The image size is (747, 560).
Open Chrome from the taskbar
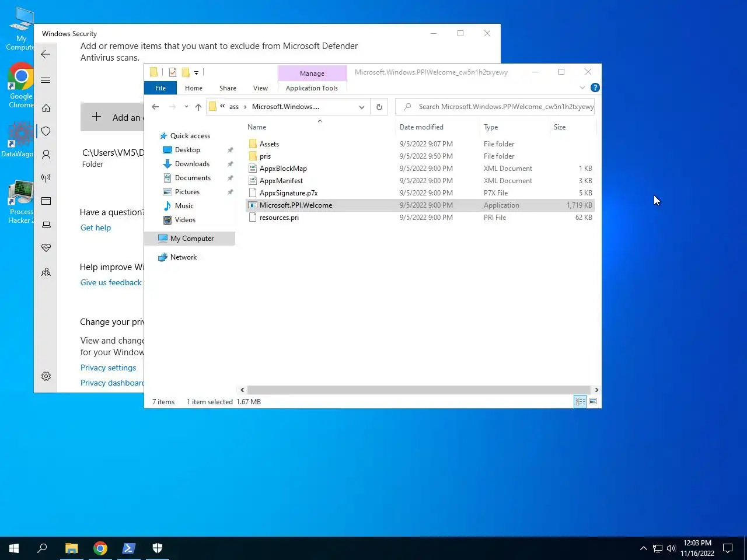click(100, 548)
